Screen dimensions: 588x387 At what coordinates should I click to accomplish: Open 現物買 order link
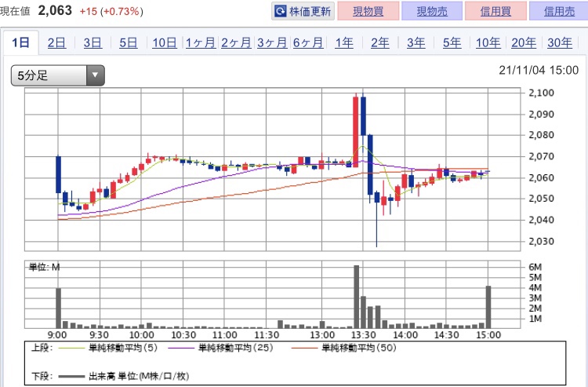[368, 11]
